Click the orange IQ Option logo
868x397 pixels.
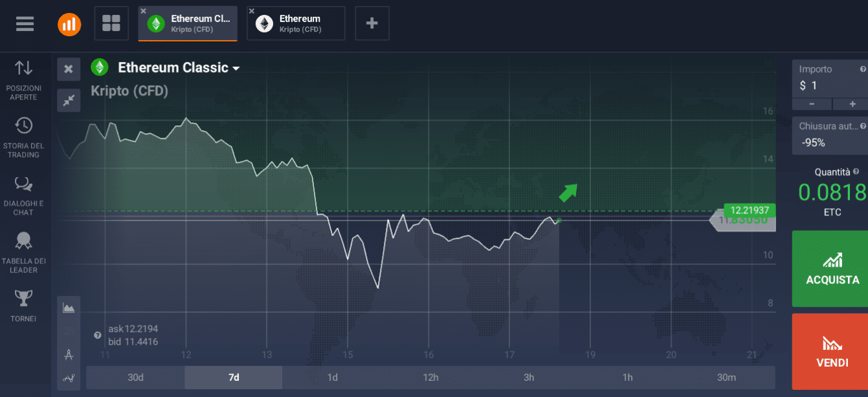(x=69, y=25)
